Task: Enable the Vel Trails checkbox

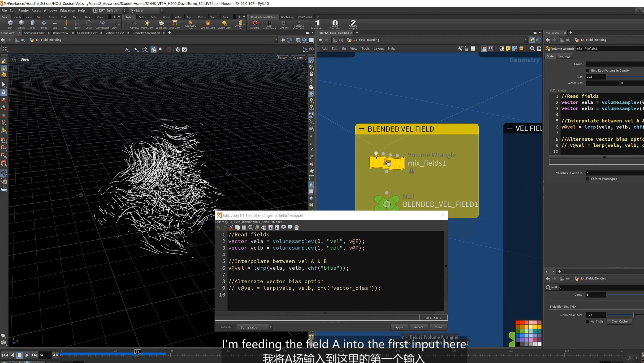Action: pyautogui.click(x=587, y=322)
